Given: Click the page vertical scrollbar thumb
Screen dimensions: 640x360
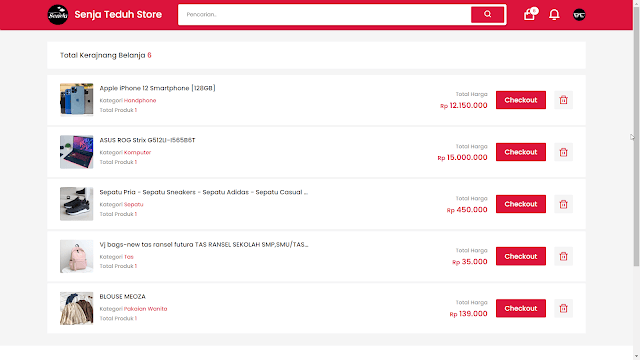Looking at the screenshot, I should pyautogui.click(x=636, y=135).
